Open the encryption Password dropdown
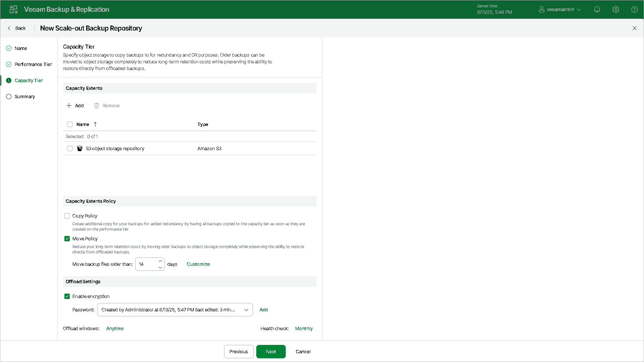The height and width of the screenshot is (362, 644). [x=175, y=310]
